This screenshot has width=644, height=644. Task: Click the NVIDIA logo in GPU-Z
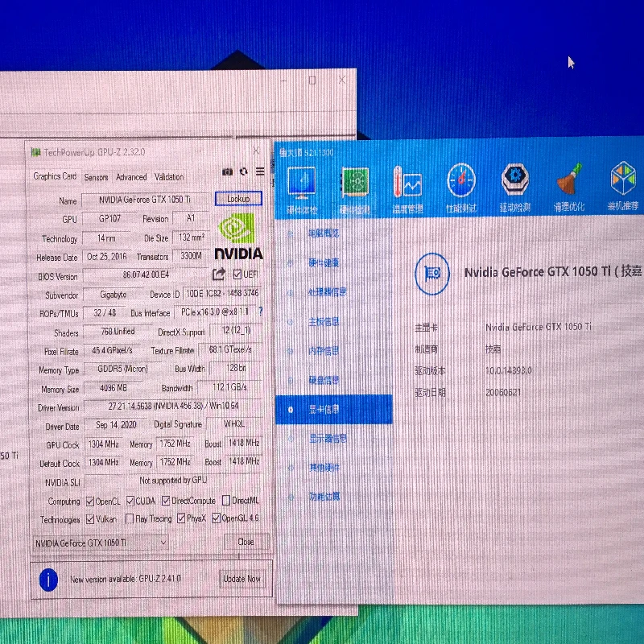[x=238, y=237]
